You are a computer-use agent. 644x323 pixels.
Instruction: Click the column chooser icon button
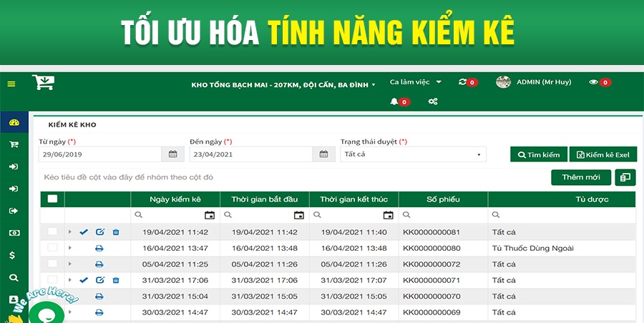[x=625, y=177]
